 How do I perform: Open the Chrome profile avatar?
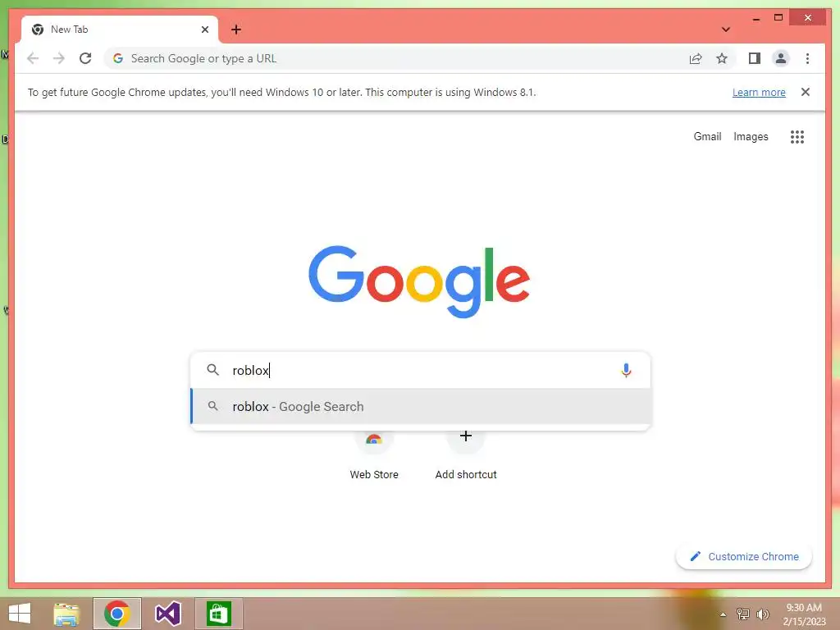click(781, 58)
